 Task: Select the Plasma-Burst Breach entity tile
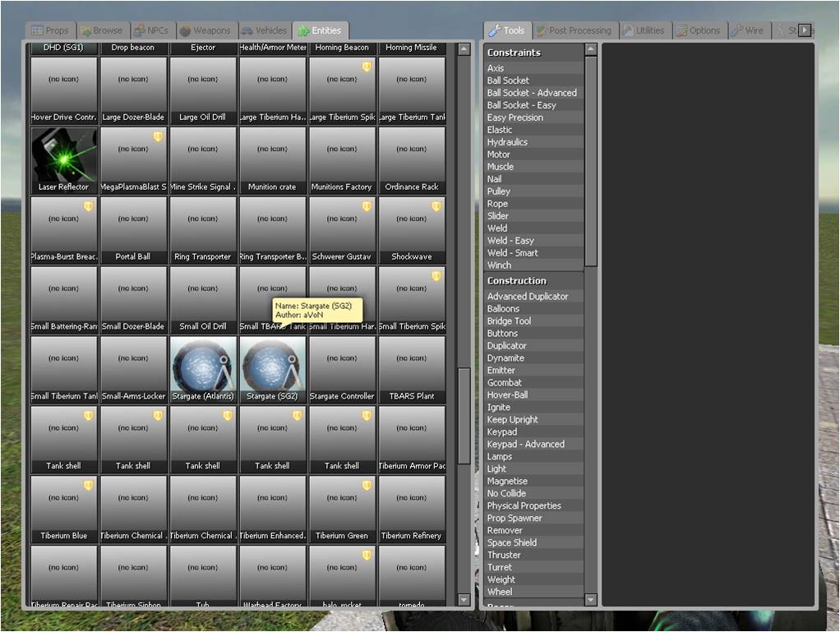click(64, 230)
